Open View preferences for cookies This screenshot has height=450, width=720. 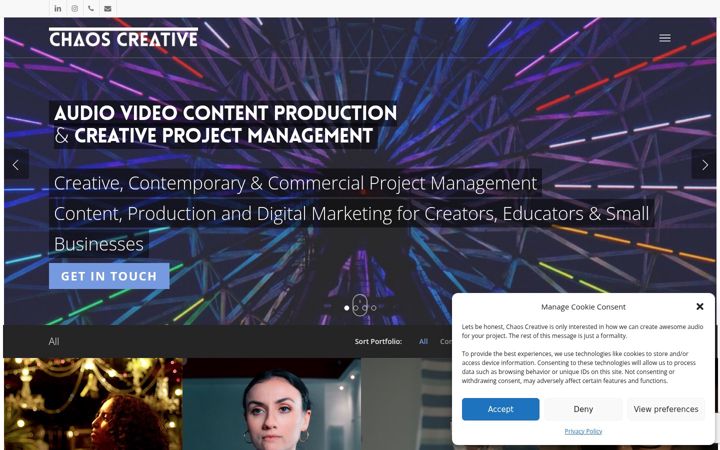point(665,409)
